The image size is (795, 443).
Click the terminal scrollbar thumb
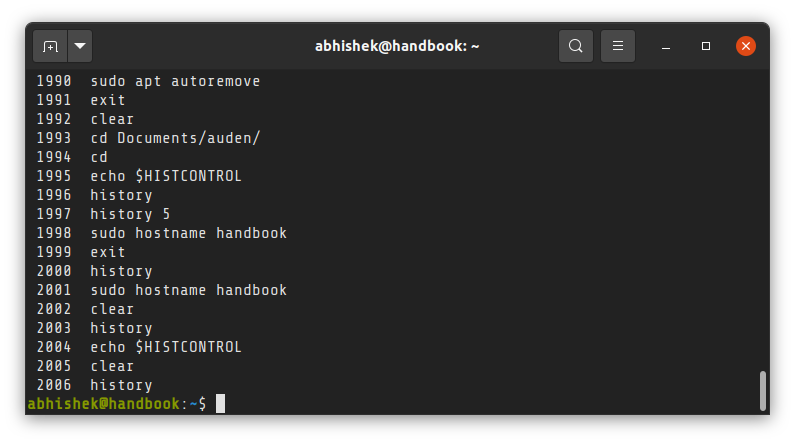click(x=762, y=391)
